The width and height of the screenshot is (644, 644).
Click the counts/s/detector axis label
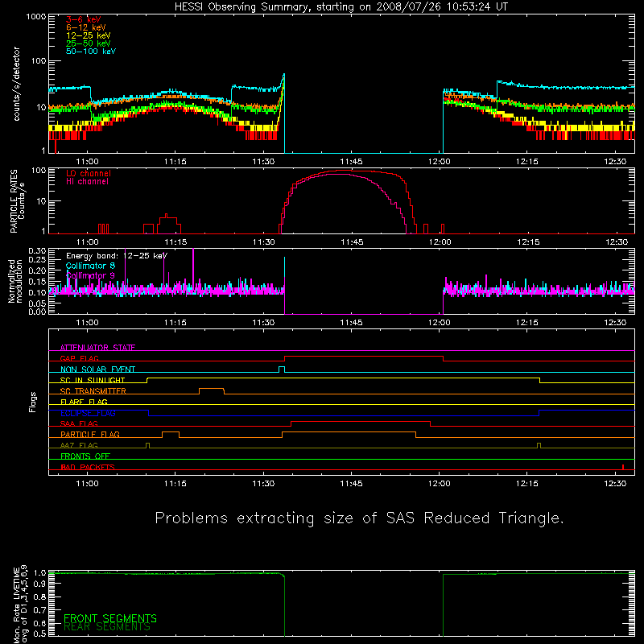16,84
